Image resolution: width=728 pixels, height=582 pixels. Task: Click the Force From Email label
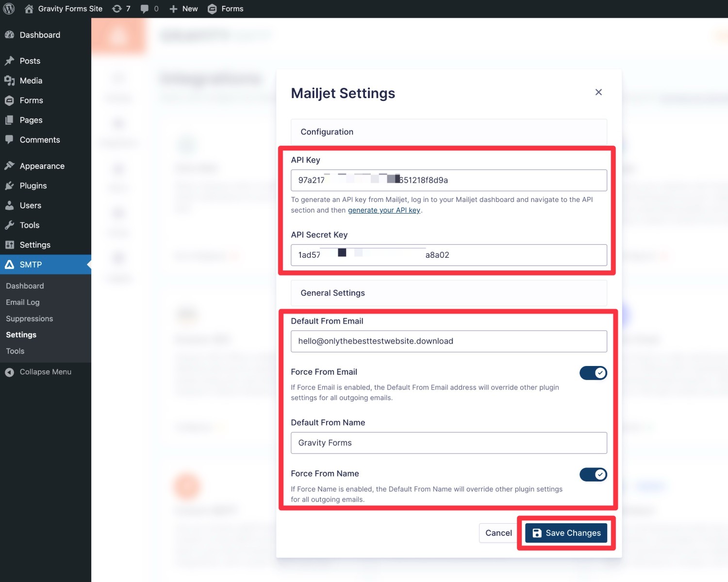tap(324, 372)
